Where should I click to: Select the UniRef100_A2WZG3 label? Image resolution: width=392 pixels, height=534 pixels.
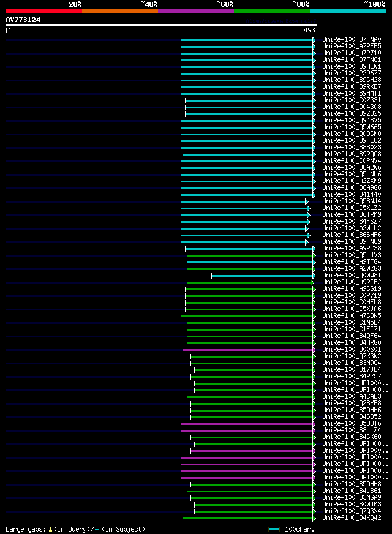coord(352,268)
